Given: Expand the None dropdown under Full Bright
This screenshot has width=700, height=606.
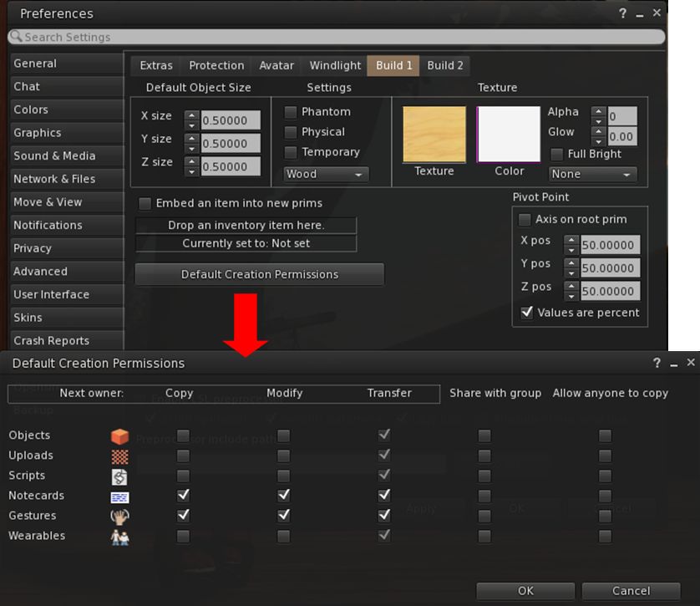Looking at the screenshot, I should (592, 175).
